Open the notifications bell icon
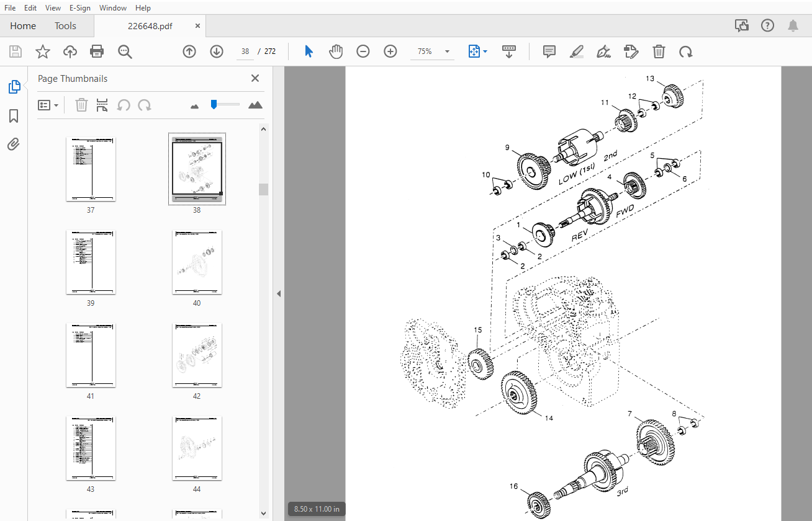Viewport: 812px width, 521px height. [793, 25]
